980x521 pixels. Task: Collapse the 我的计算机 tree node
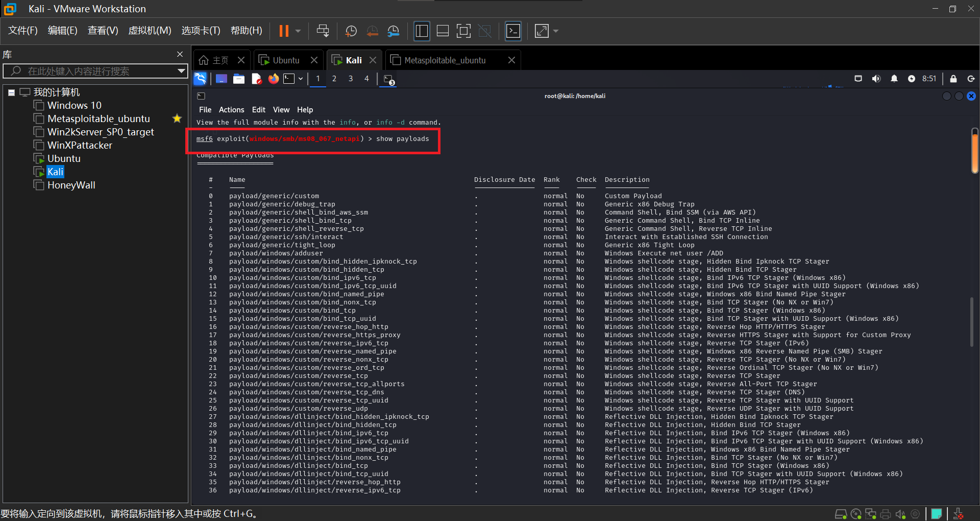(x=11, y=92)
